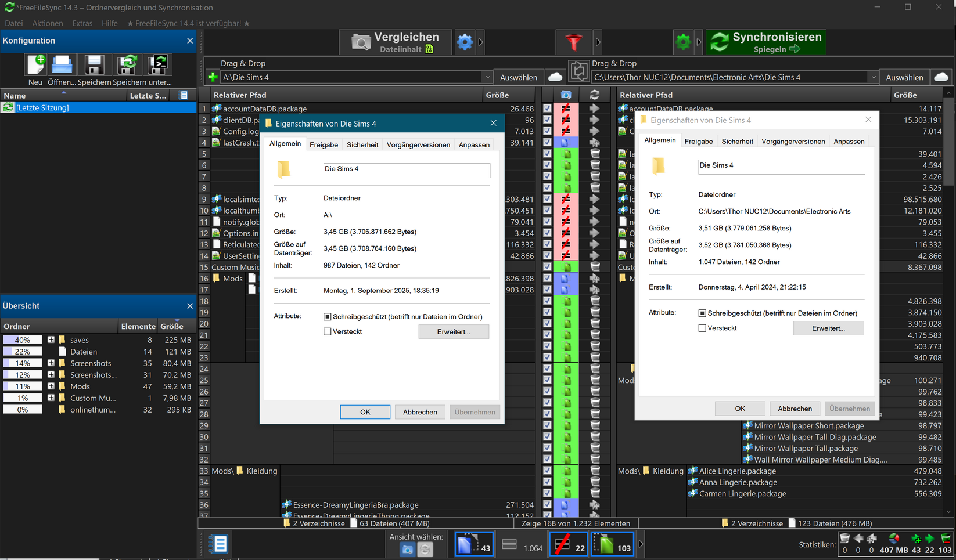Select the category view under Ansicht wählen
Screen dimensions: 956x560
tap(408, 550)
